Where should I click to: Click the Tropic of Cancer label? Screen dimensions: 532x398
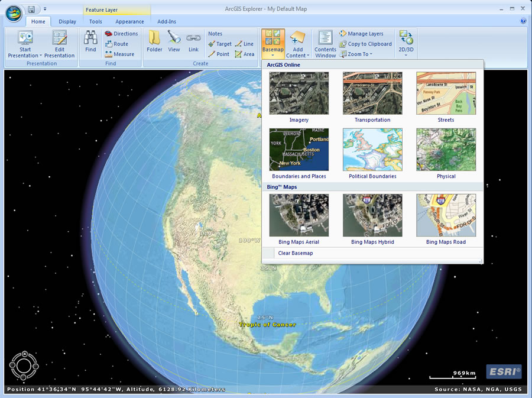267,325
